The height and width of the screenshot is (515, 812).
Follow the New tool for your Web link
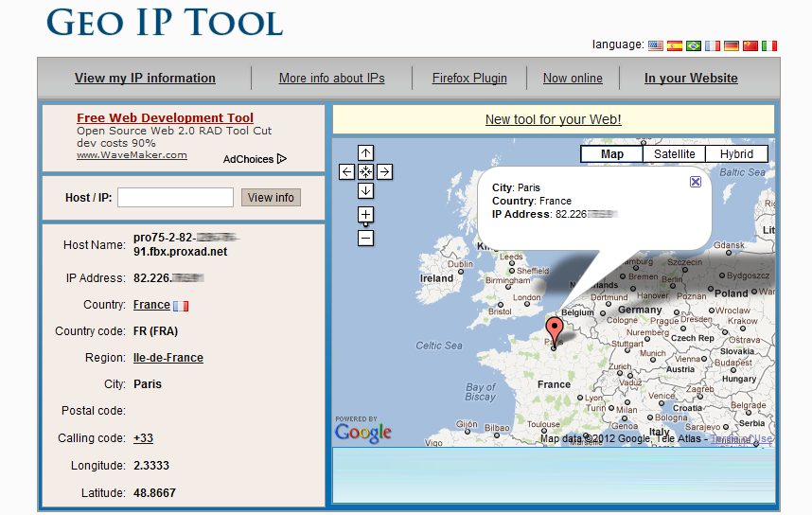(553, 119)
